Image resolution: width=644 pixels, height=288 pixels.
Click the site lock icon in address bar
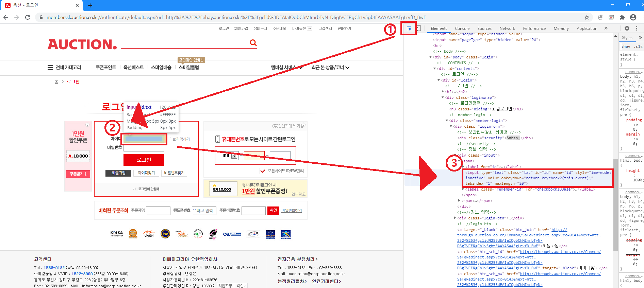click(x=41, y=17)
